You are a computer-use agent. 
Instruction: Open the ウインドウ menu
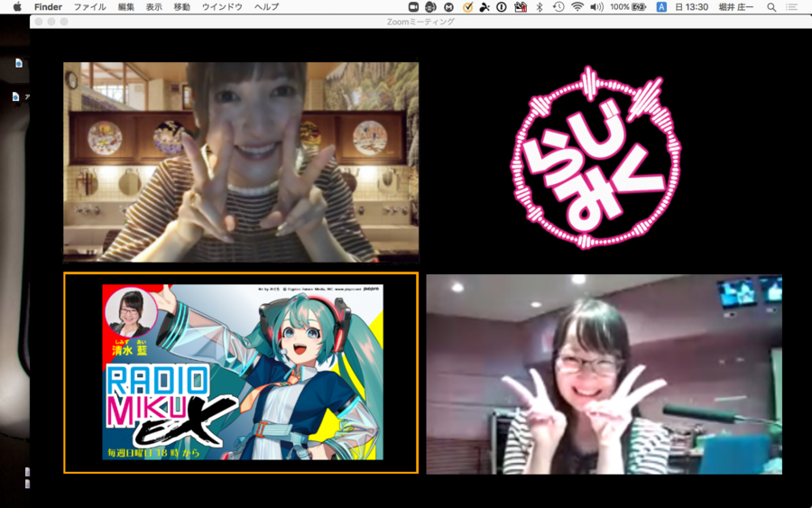point(222,6)
